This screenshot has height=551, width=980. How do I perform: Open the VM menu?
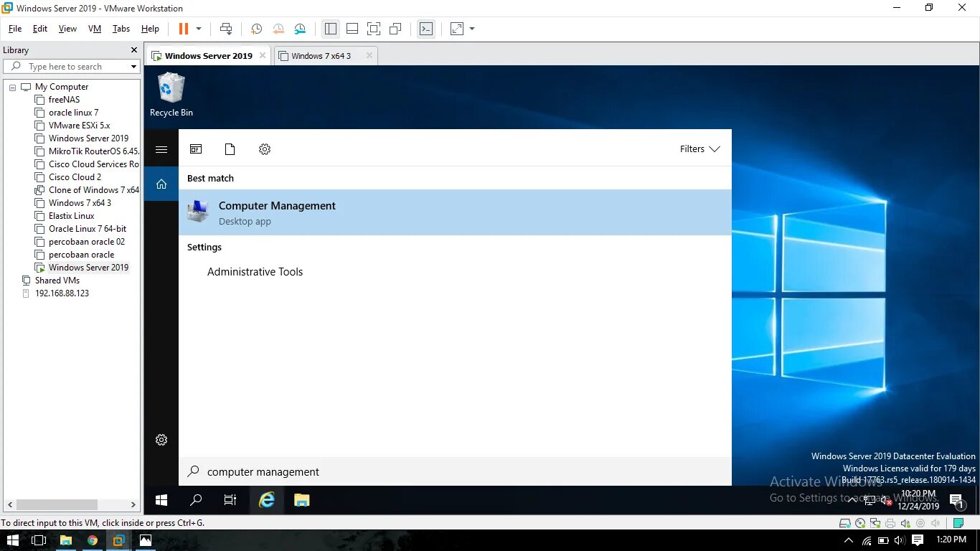tap(95, 29)
